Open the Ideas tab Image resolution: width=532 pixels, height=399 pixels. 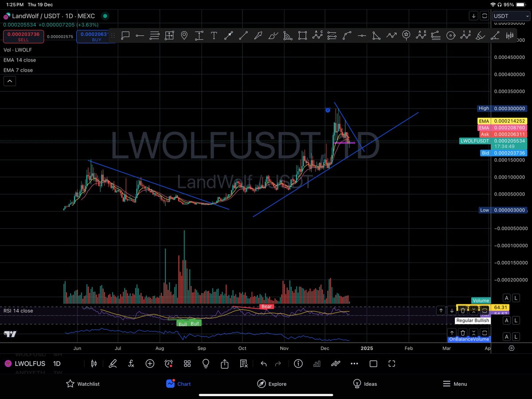point(365,383)
